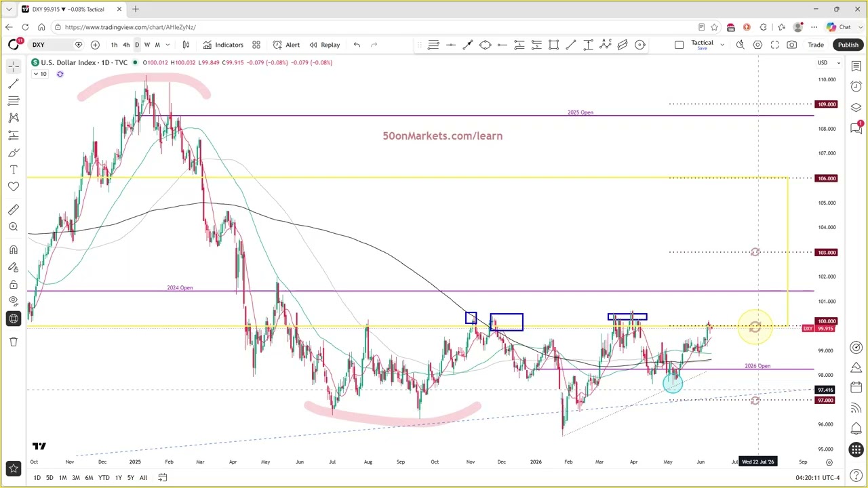Click the DXY symbol search field
This screenshot has width=868, height=488.
click(56, 45)
